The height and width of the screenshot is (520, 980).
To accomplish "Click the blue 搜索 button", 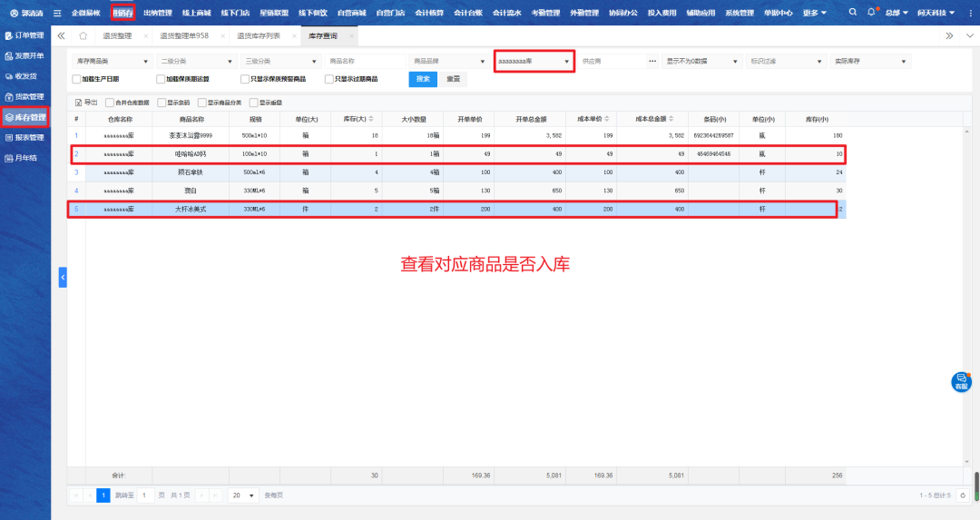I will point(423,79).
